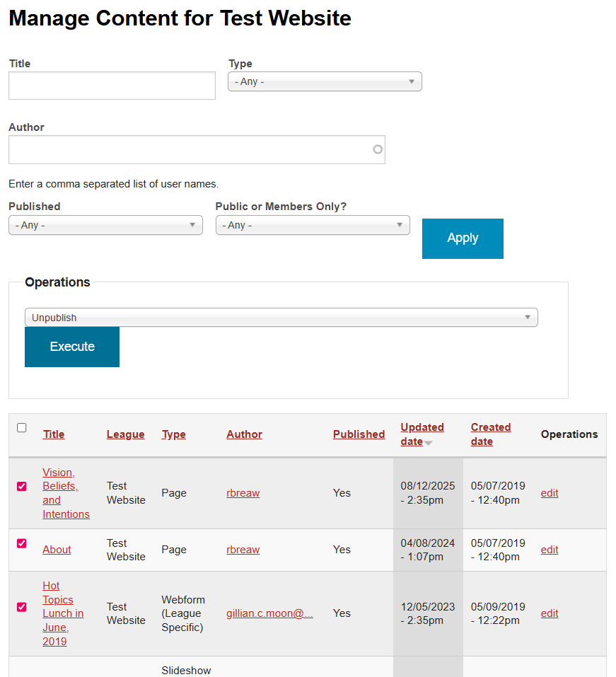Open the Published filter dropdown
Screen dimensions: 616x677
(105, 224)
